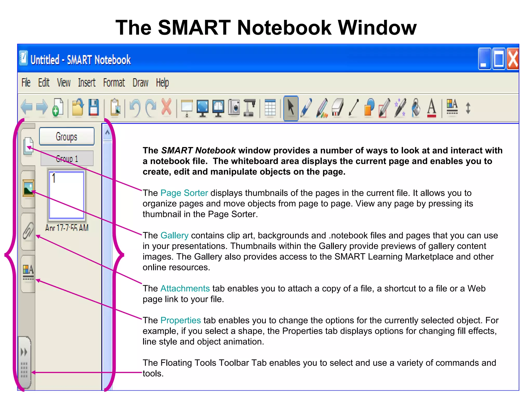Turn on dual page display
Image resolution: width=532 pixels, height=399 pixels.
218,108
